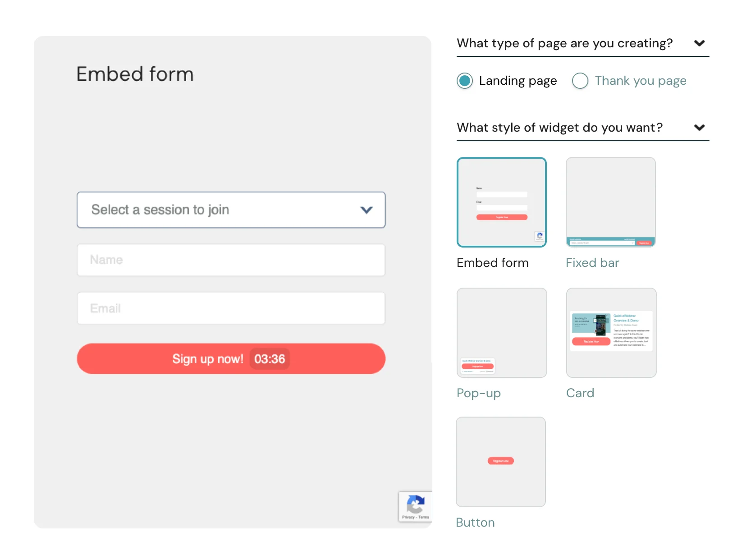Click the small Register Now pill in the Button thumbnail
The height and width of the screenshot is (560, 742).
(x=500, y=461)
